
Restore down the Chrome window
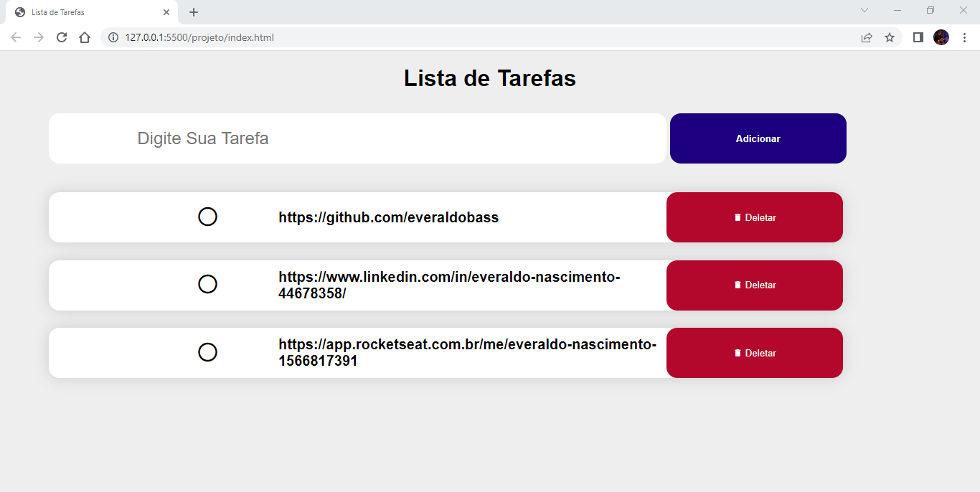pyautogui.click(x=930, y=10)
